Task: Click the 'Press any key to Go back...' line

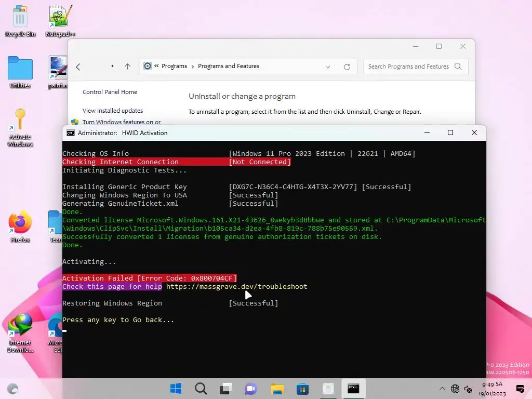Action: point(118,320)
